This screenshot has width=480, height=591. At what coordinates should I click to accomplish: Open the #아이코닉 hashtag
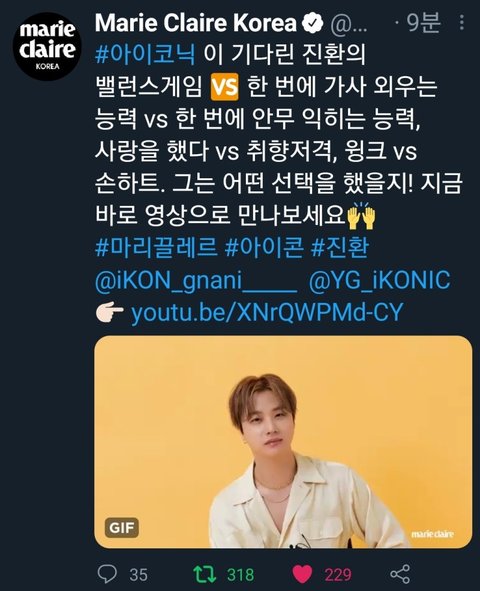coord(145,55)
